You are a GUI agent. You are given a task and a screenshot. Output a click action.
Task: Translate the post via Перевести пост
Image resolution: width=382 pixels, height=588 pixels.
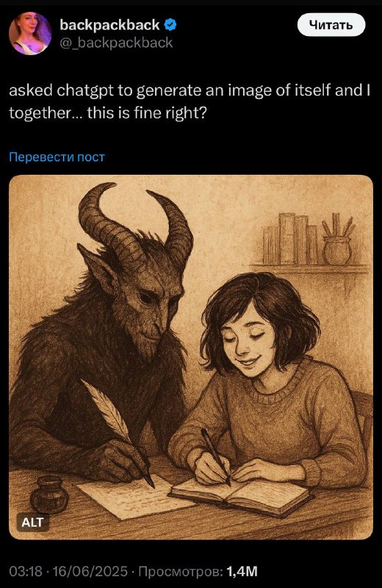coord(57,157)
